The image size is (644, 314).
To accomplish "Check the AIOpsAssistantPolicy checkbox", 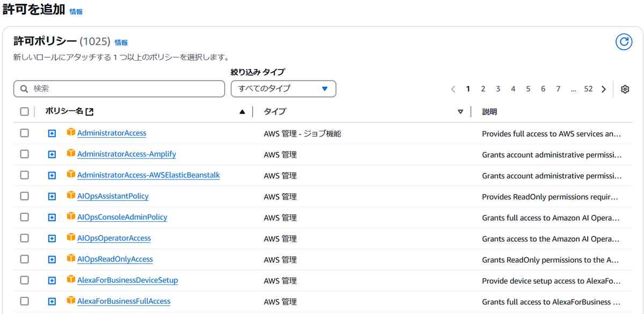I will [x=24, y=196].
